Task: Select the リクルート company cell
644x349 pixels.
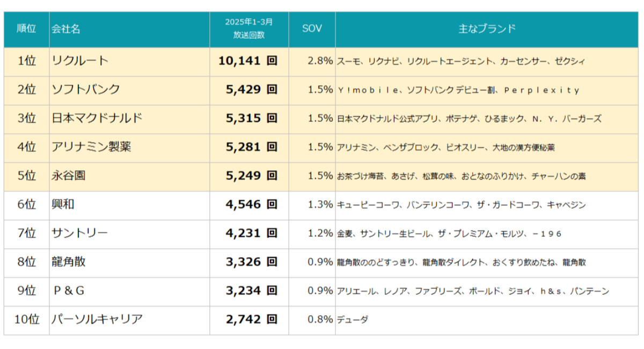Action: [80, 61]
